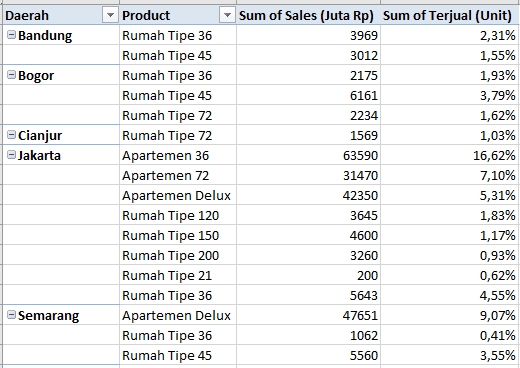This screenshot has width=520, height=368.
Task: Open the Product filter dropdown
Action: click(x=227, y=15)
